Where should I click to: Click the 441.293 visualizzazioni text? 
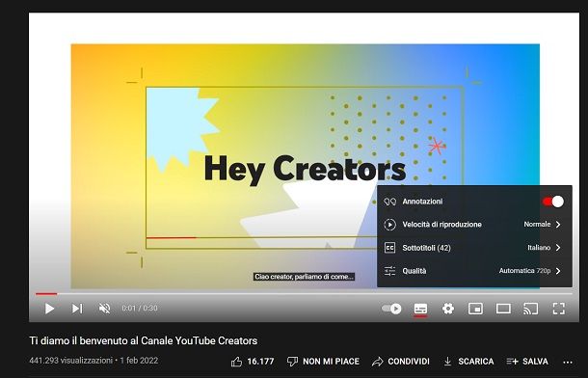[x=71, y=361]
